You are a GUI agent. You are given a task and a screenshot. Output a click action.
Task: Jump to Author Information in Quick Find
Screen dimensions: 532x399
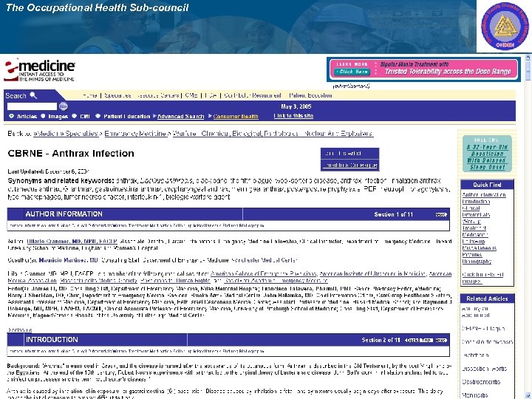pyautogui.click(x=484, y=195)
